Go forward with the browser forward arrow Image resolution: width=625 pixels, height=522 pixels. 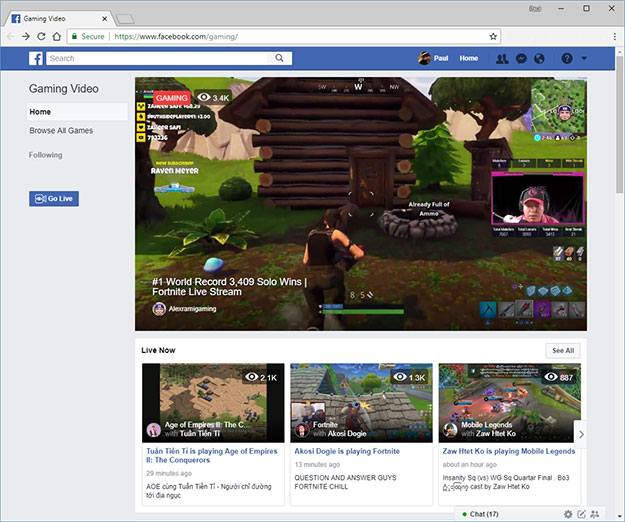coord(26,37)
